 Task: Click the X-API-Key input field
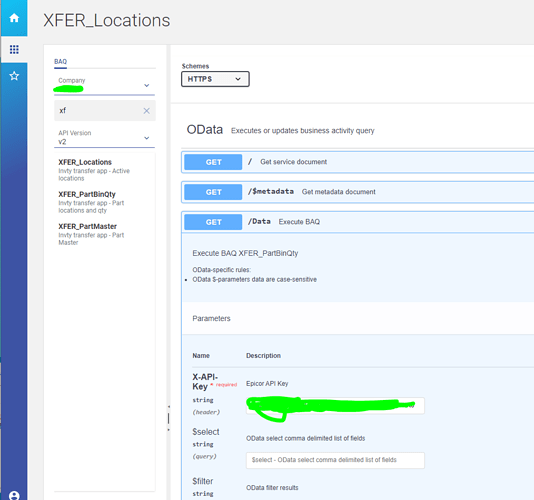[x=335, y=405]
